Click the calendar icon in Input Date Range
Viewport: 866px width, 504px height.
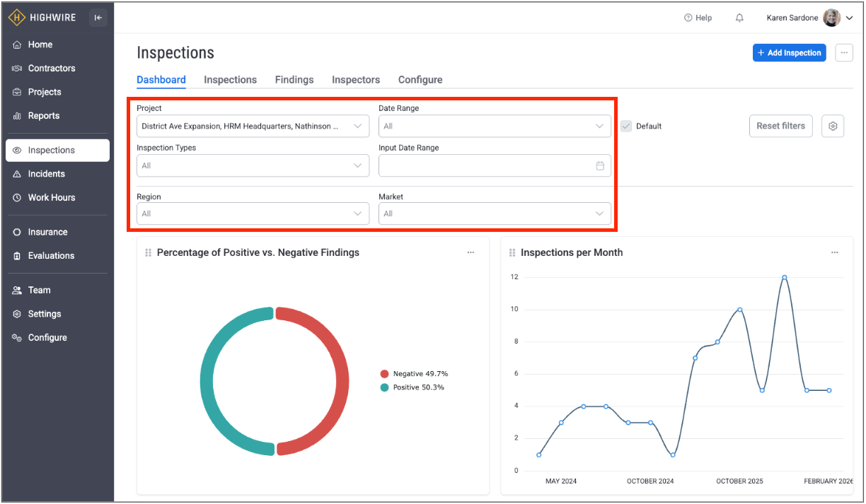point(600,165)
